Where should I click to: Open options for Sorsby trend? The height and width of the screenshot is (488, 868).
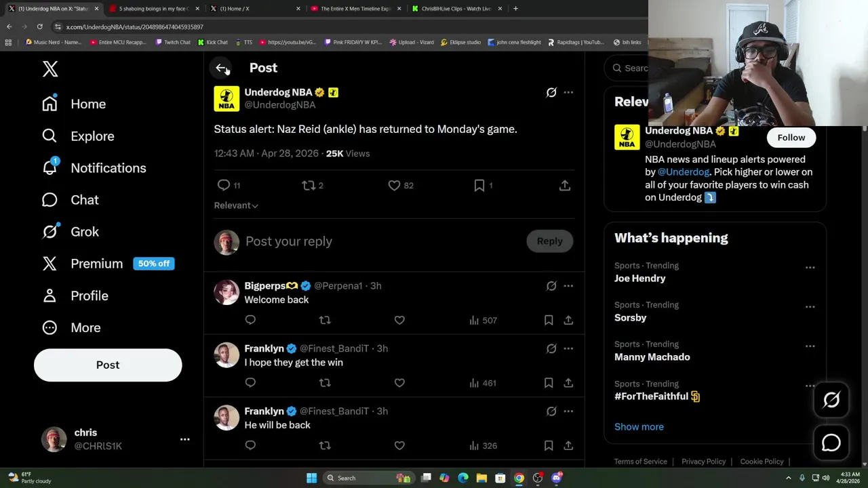click(x=810, y=307)
